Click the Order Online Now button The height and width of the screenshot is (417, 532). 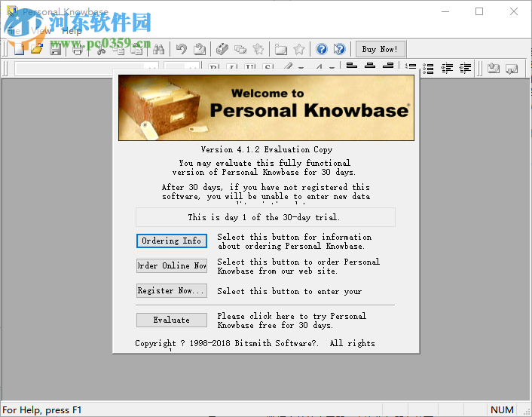(172, 265)
